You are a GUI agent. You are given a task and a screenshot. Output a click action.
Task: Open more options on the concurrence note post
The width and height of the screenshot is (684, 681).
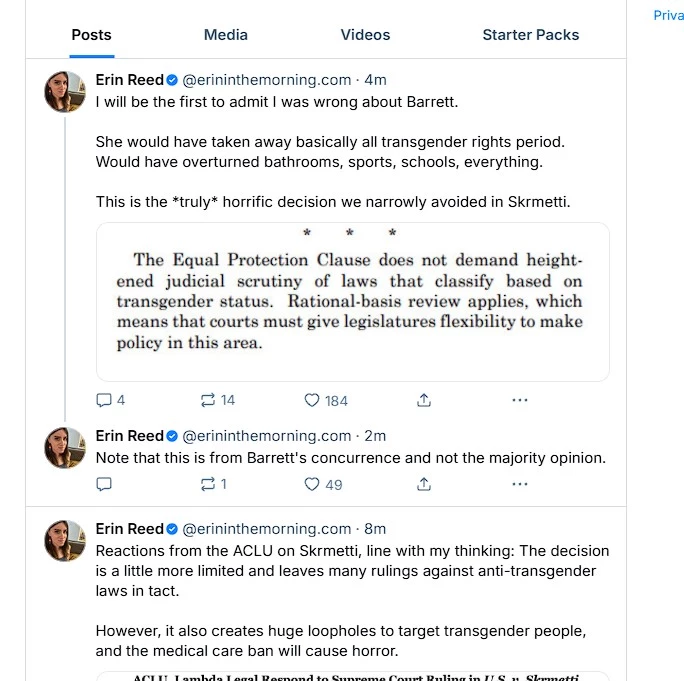click(x=519, y=484)
